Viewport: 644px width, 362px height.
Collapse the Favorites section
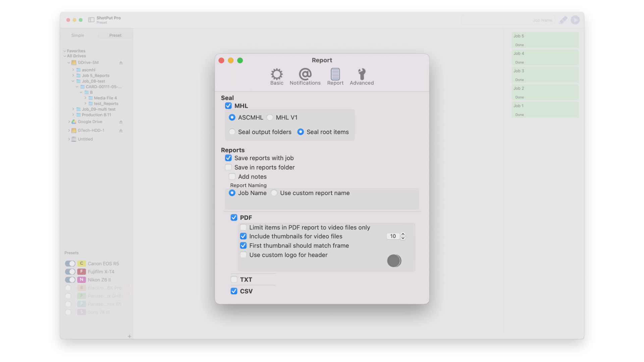(65, 51)
